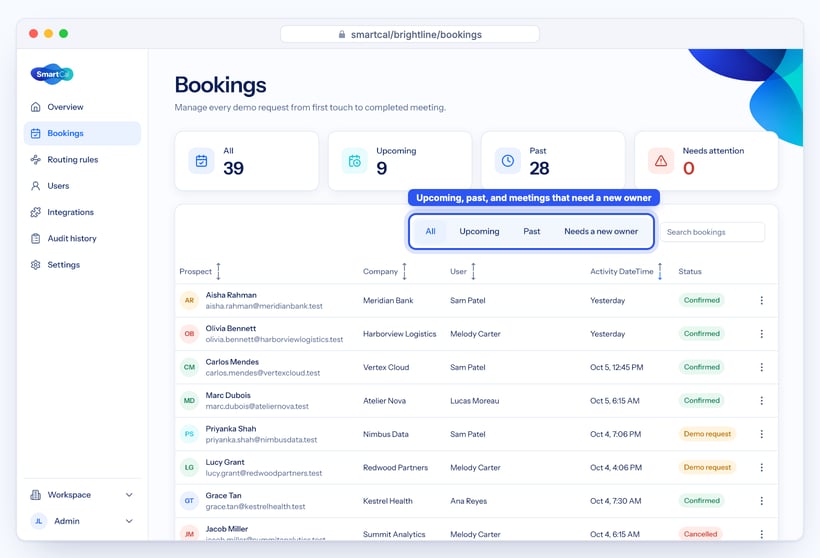Screen dimensions: 820x558
Task: Open row menu for Jacob Miller
Action: (761, 534)
